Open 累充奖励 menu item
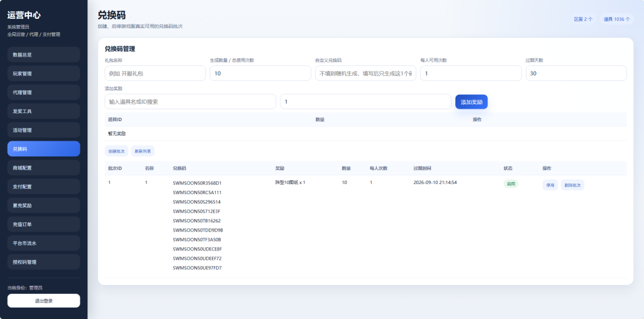The image size is (644, 319). 43,205
